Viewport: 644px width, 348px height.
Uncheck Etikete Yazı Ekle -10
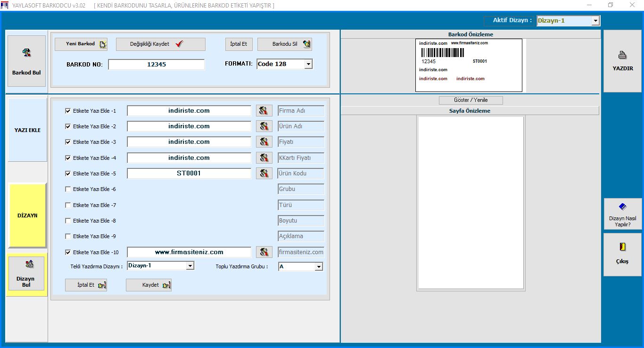(68, 252)
